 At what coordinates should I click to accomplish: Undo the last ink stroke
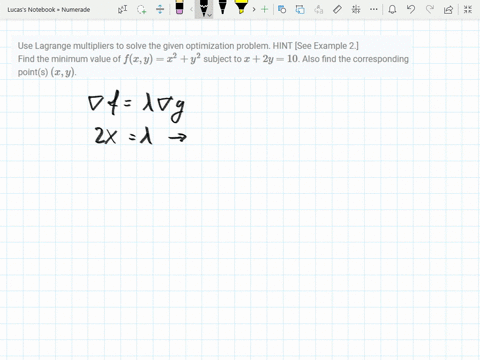[x=411, y=9]
